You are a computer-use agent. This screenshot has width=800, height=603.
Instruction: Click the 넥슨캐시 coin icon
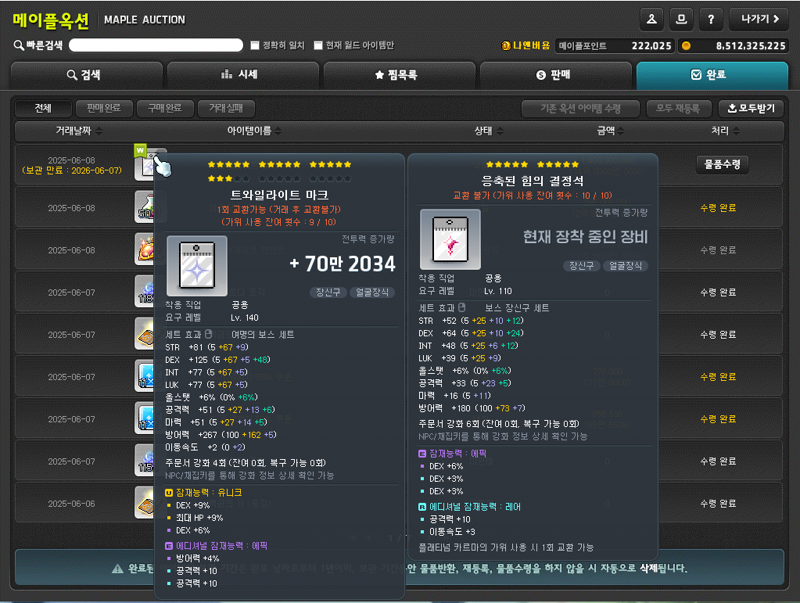506,46
